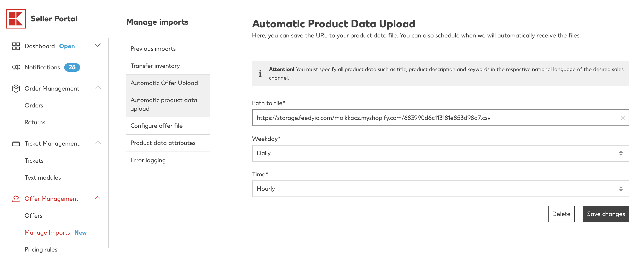Click the Offer Management label
The image size is (644, 259).
click(51, 199)
